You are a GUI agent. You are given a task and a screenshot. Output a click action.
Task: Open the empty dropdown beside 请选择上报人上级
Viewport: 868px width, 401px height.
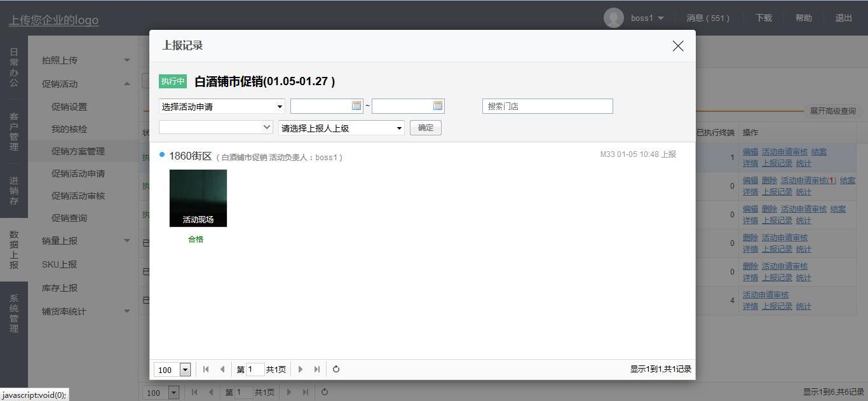(x=215, y=128)
